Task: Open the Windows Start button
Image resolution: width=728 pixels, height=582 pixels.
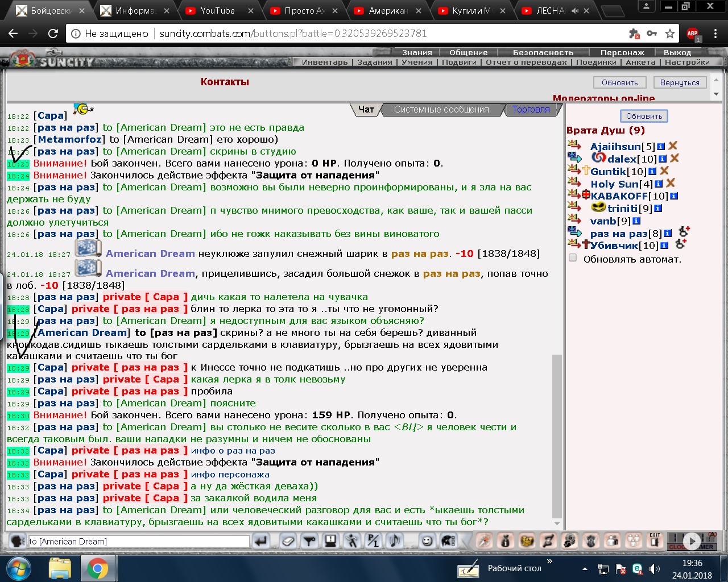Action: (19, 568)
